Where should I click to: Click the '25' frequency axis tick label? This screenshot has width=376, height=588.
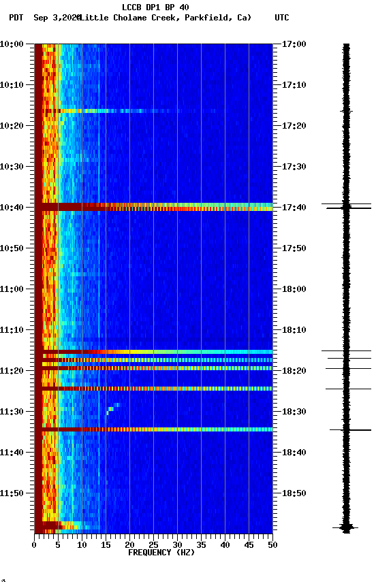click(153, 546)
